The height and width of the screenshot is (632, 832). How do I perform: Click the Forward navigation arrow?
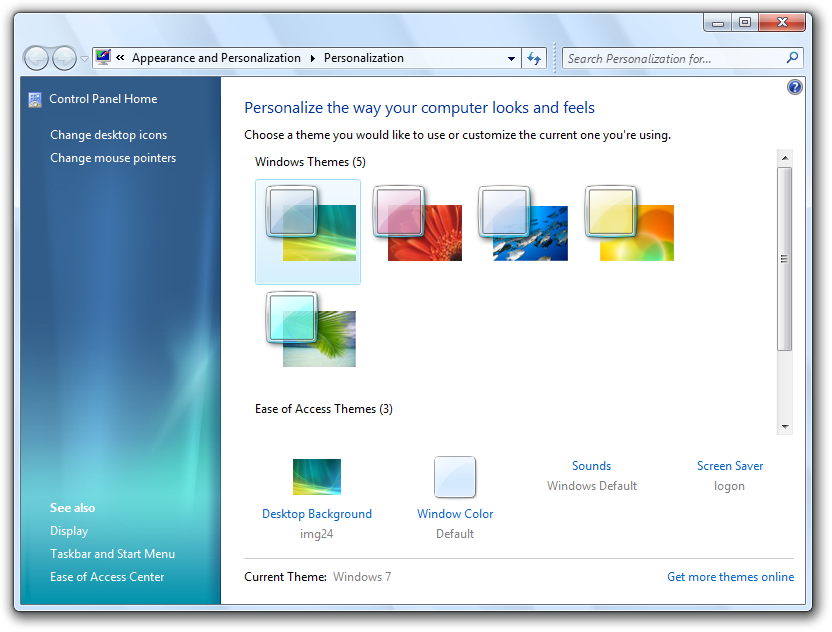(64, 58)
